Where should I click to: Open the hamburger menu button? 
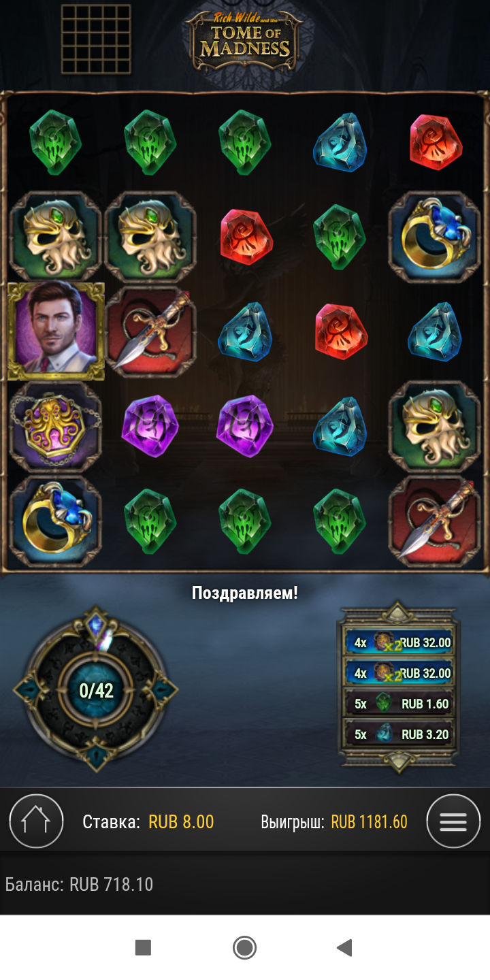[453, 821]
